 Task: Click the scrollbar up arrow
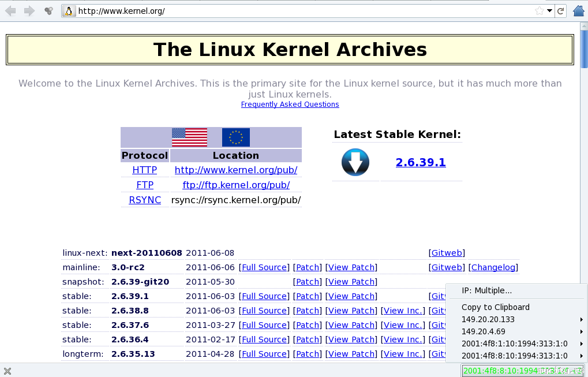(585, 26)
